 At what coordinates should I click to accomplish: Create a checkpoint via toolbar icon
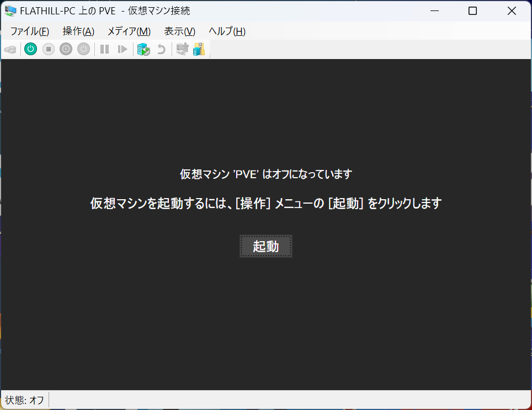tap(143, 50)
